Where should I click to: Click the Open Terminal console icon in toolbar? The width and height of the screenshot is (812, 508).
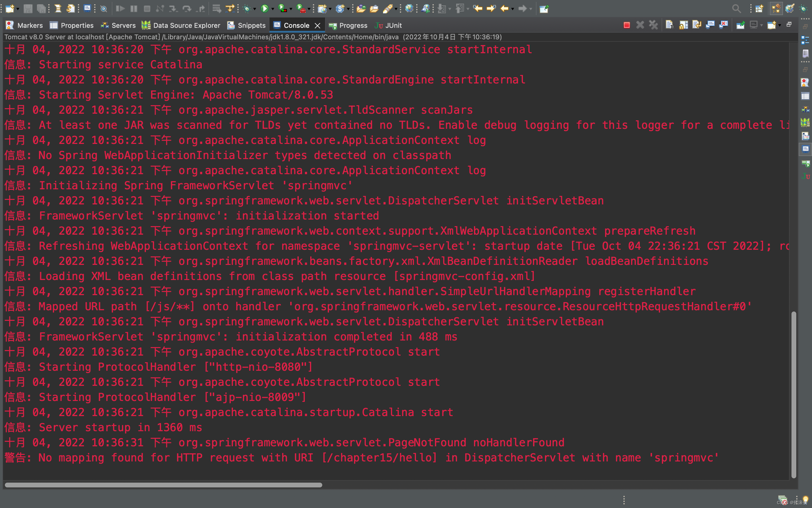(x=87, y=8)
